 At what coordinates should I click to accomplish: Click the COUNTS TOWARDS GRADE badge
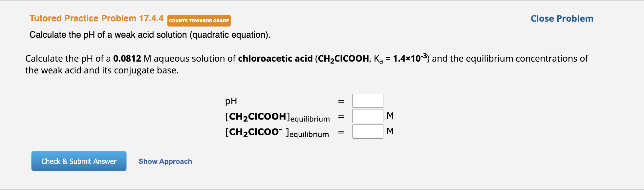[x=199, y=20]
